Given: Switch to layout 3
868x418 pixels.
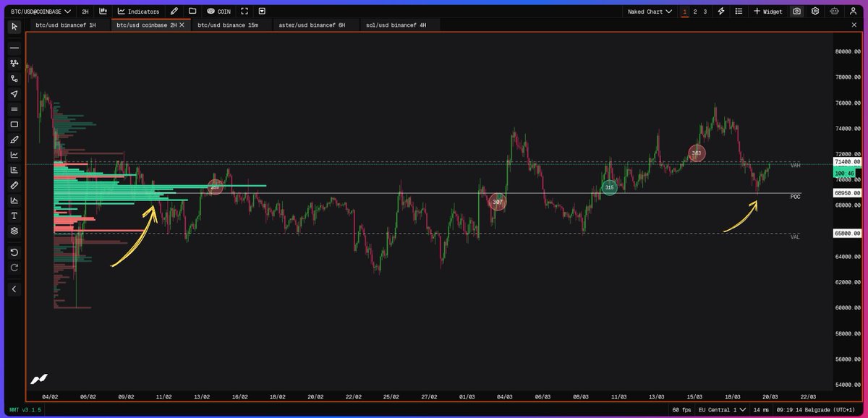Looking at the screenshot, I should click(x=705, y=12).
